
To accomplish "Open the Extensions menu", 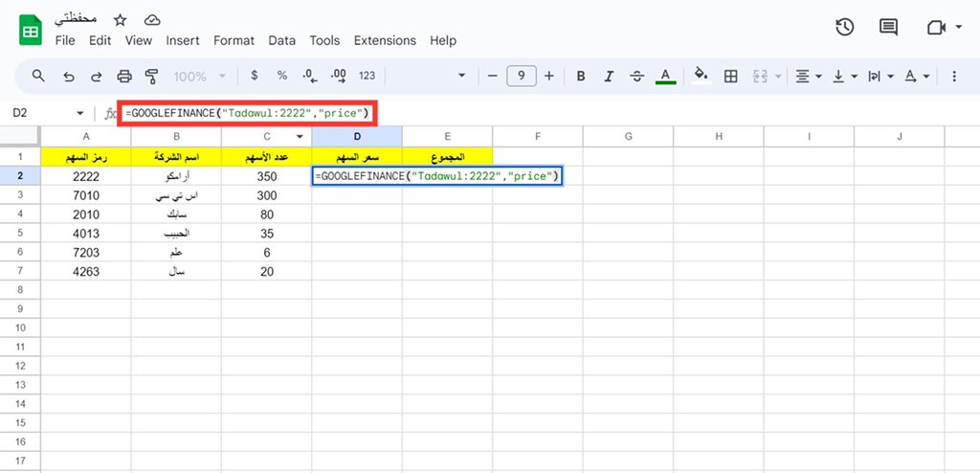I will tap(385, 40).
